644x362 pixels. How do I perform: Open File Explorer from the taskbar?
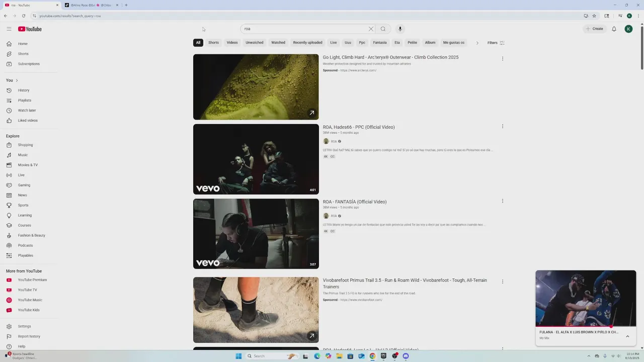[x=339, y=356]
